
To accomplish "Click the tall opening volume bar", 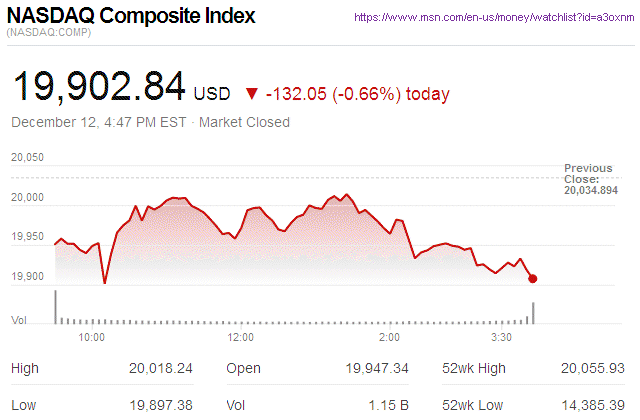I will pos(55,307).
